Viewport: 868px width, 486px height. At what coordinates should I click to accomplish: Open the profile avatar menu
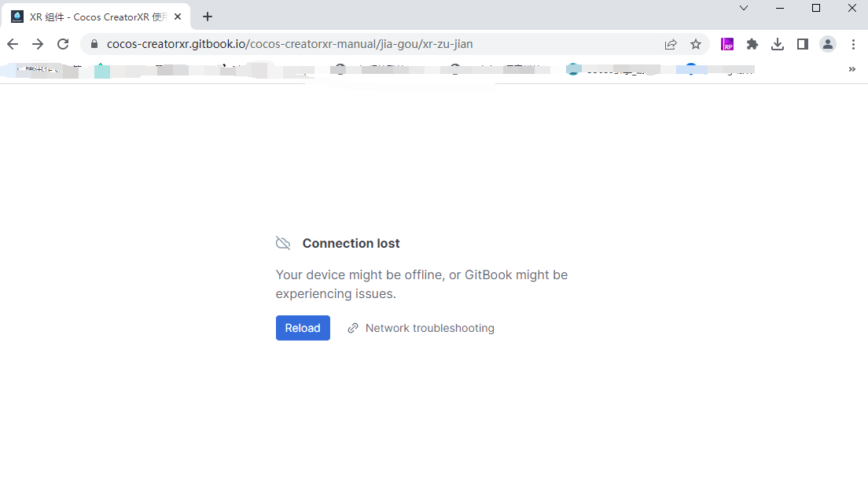tap(828, 44)
